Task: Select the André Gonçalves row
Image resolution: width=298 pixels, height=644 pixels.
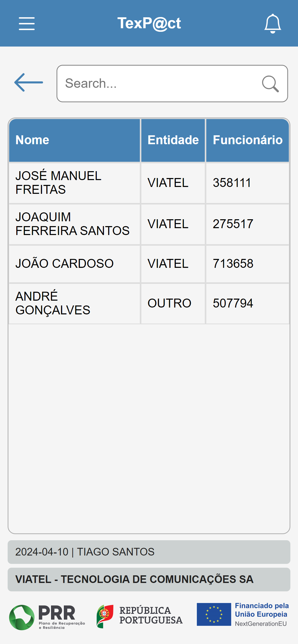Action: [74, 303]
